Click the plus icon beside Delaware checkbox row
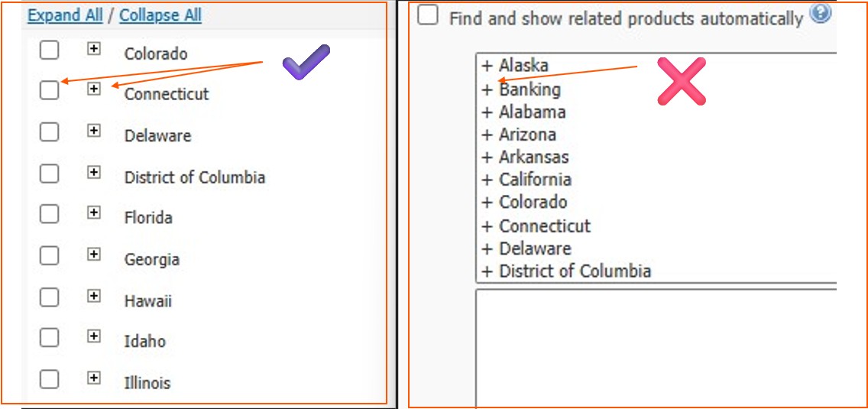Image resolution: width=868 pixels, height=409 pixels. click(93, 131)
